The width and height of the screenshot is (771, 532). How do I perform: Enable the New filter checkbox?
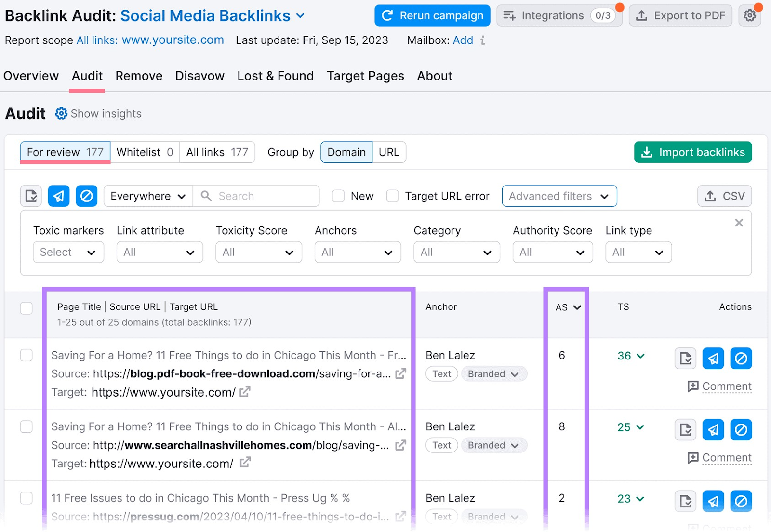point(338,196)
